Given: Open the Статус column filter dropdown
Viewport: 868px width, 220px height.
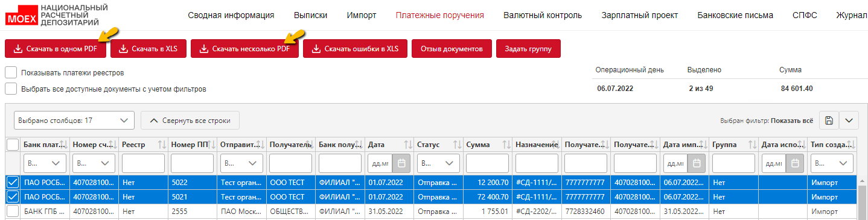Looking at the screenshot, I should point(436,163).
